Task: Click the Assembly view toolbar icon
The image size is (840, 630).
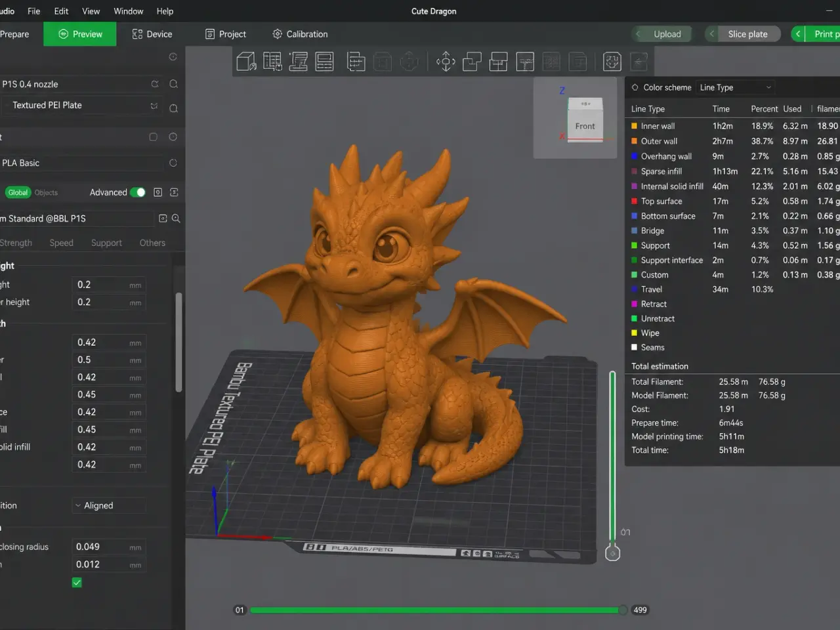Action: (x=612, y=62)
